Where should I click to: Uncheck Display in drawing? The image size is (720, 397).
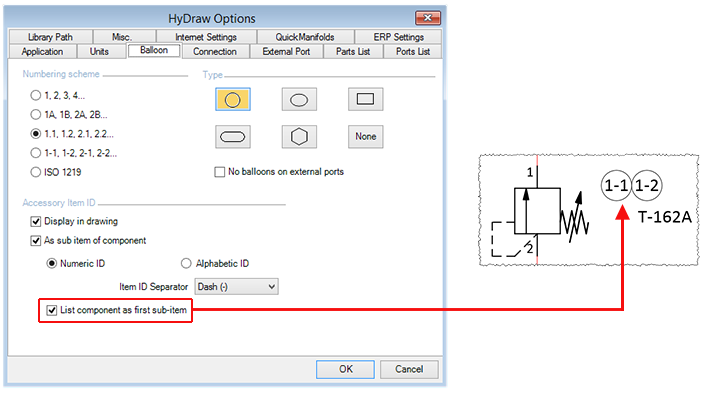coord(36,222)
